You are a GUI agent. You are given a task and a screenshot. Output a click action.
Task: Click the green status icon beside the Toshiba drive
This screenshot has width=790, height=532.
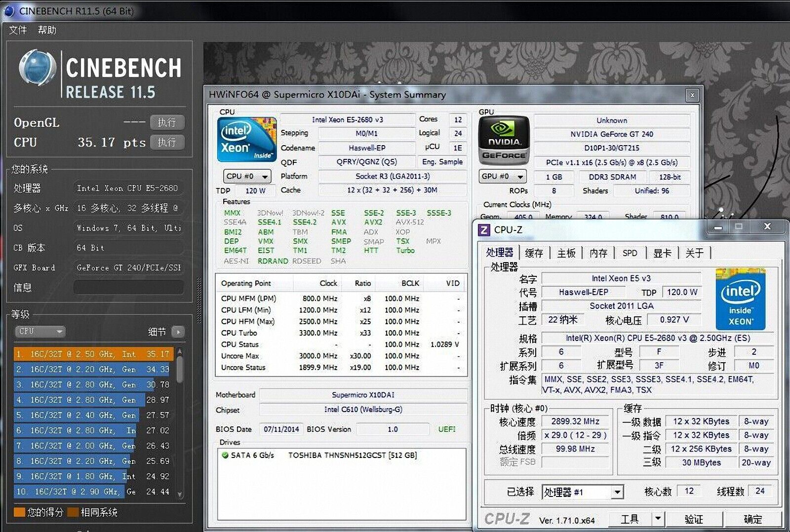pos(226,455)
